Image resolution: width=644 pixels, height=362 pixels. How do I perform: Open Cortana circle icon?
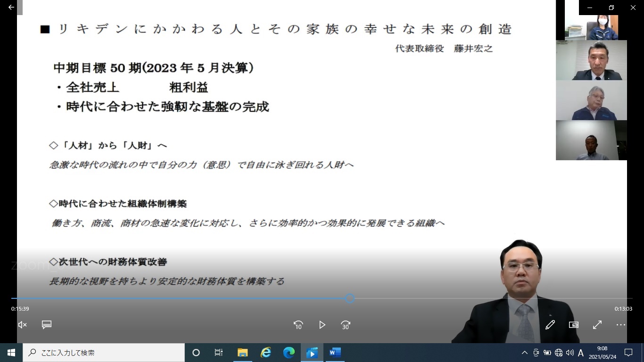196,353
